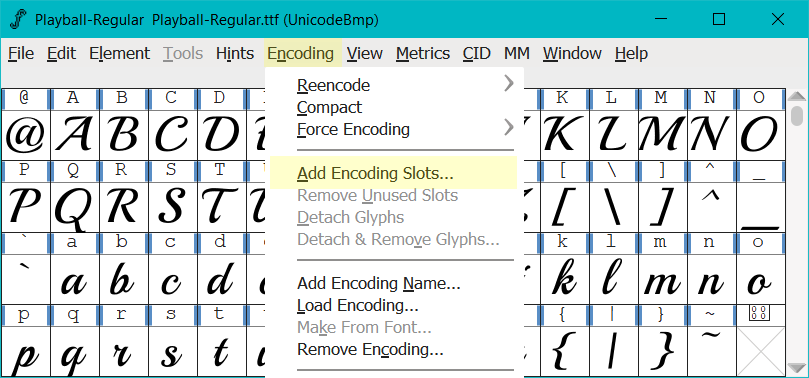Screen dimensions: 809x378
Task: Select the backslash glyph
Action: (x=614, y=207)
